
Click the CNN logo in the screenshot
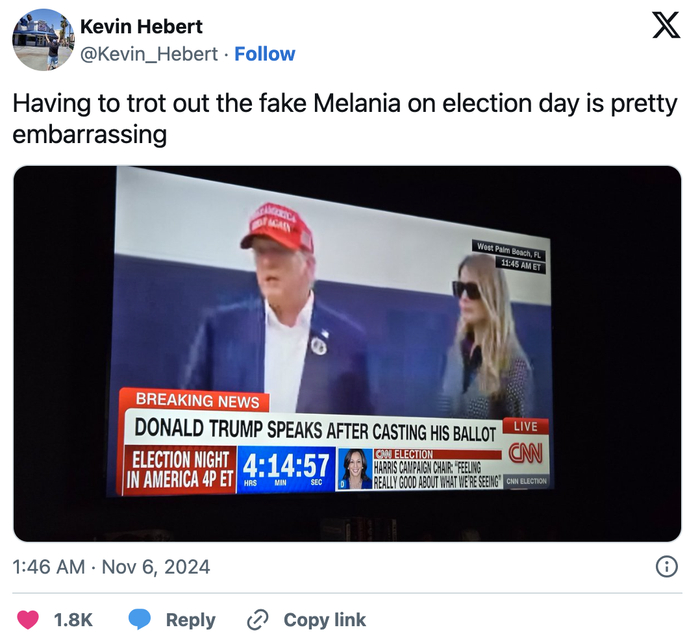526,455
